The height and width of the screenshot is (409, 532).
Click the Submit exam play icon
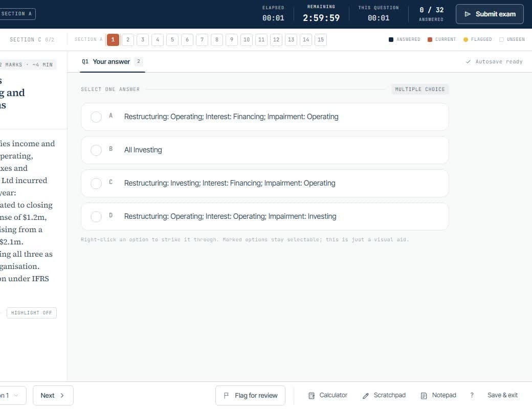point(468,14)
